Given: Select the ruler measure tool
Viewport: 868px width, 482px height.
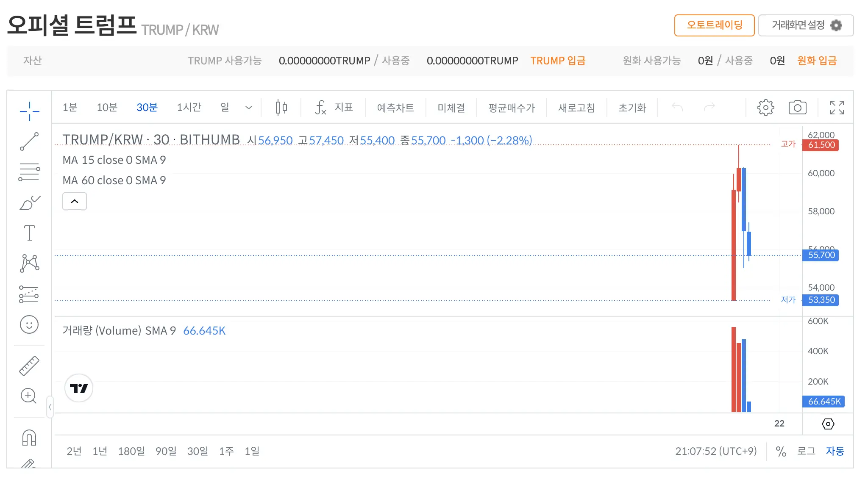Looking at the screenshot, I should tap(29, 366).
